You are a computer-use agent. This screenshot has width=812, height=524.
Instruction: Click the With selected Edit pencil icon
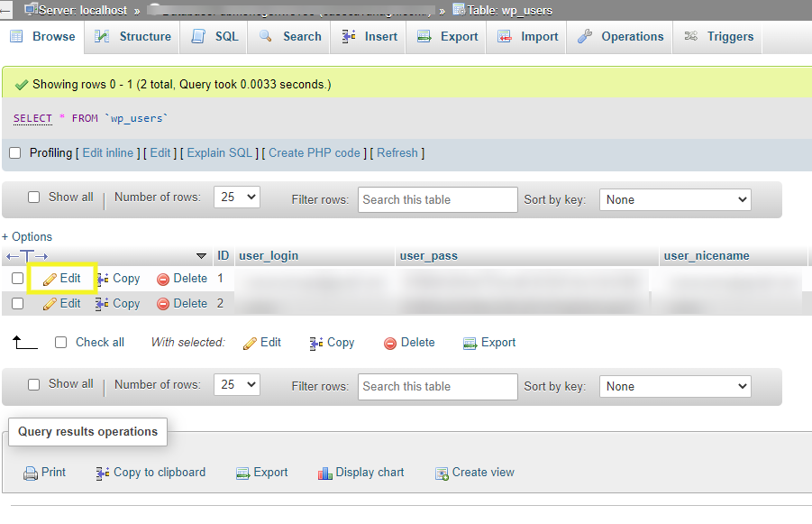[x=250, y=343]
